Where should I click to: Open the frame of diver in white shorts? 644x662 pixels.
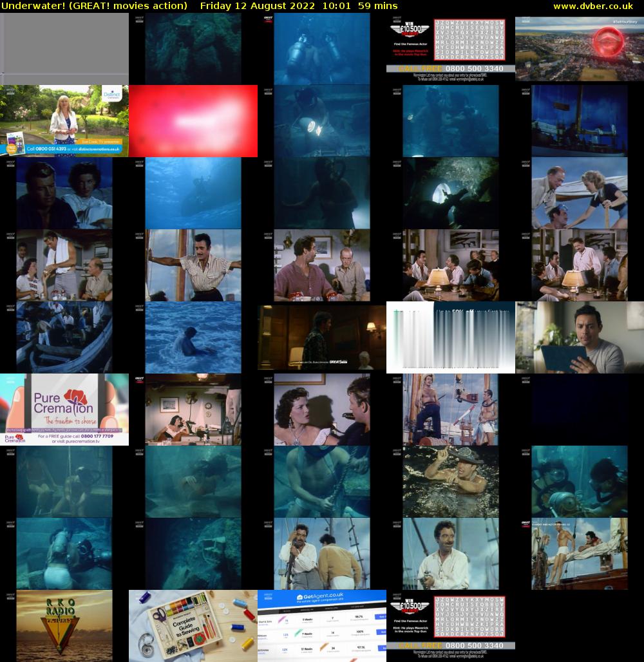[64, 554]
